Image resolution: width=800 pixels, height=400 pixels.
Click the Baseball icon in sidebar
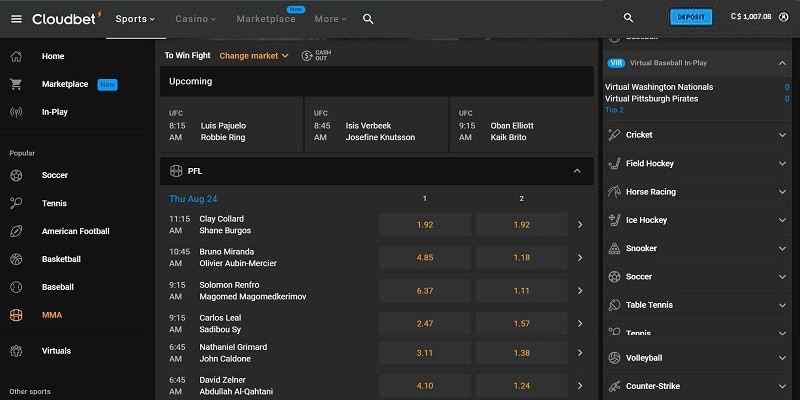pyautogui.click(x=16, y=287)
